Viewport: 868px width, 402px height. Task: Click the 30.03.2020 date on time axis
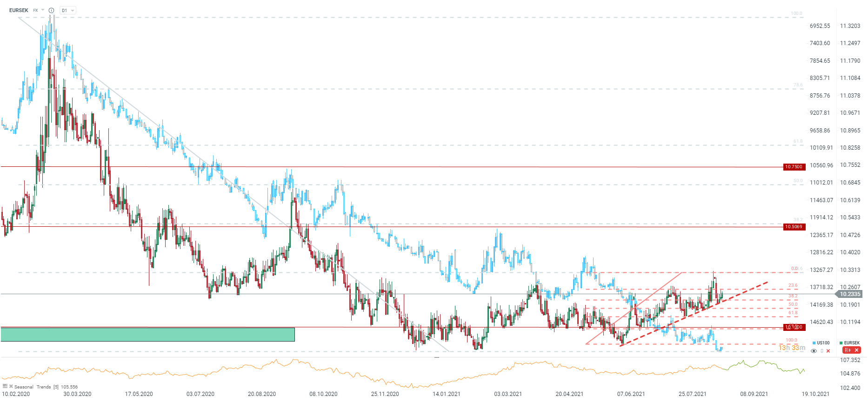pos(77,394)
